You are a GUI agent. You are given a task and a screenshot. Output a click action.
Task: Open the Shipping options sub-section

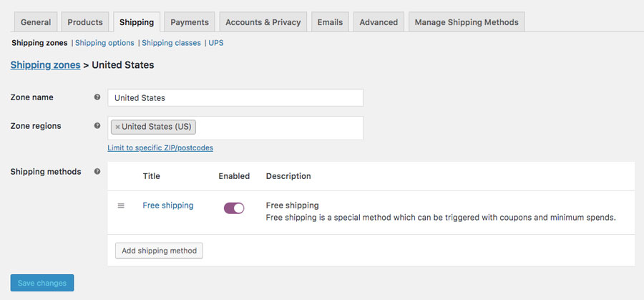(104, 43)
